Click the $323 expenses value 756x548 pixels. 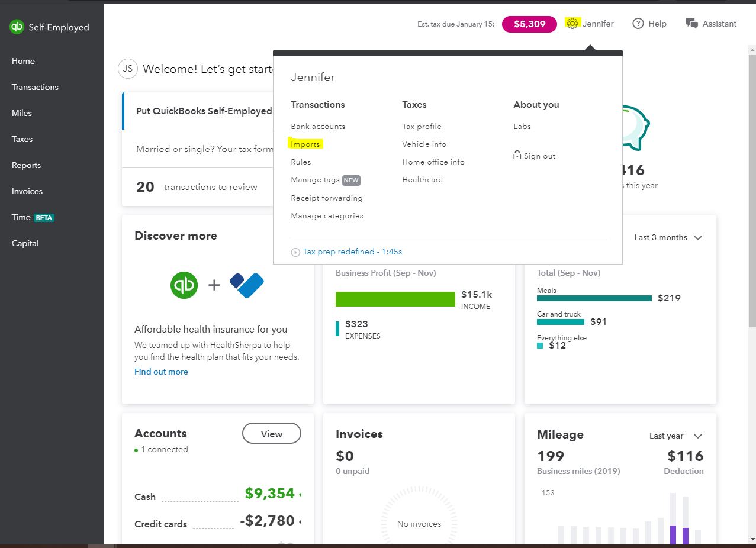click(x=356, y=324)
